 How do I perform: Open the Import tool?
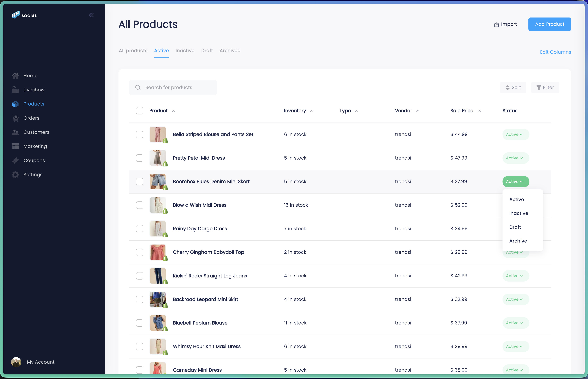[x=505, y=24]
